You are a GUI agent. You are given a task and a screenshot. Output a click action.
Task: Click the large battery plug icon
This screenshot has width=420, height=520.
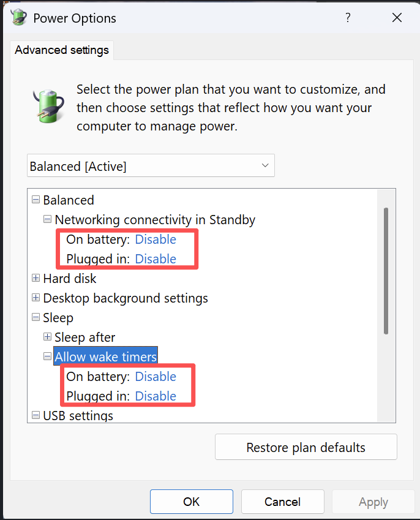pyautogui.click(x=47, y=105)
